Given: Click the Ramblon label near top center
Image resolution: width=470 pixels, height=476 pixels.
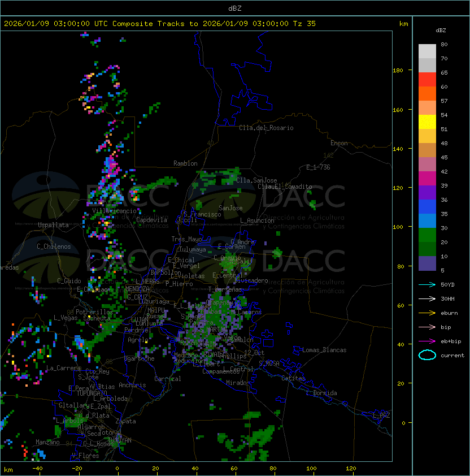Looking at the screenshot, I should coord(185,163).
